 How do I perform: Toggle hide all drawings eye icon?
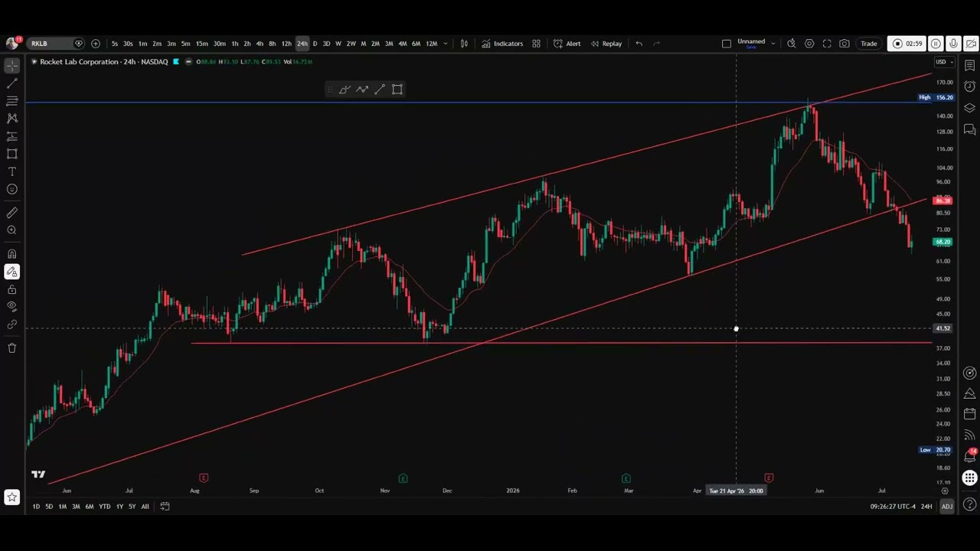click(x=12, y=307)
